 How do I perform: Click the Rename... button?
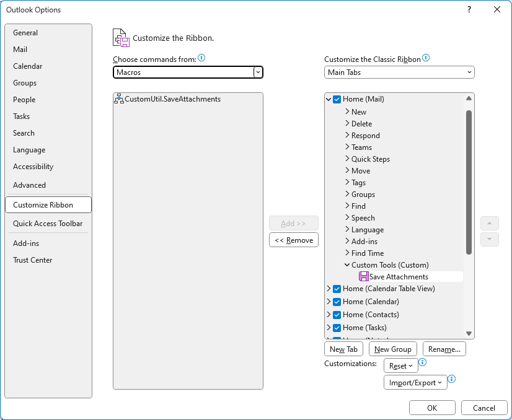[444, 349]
